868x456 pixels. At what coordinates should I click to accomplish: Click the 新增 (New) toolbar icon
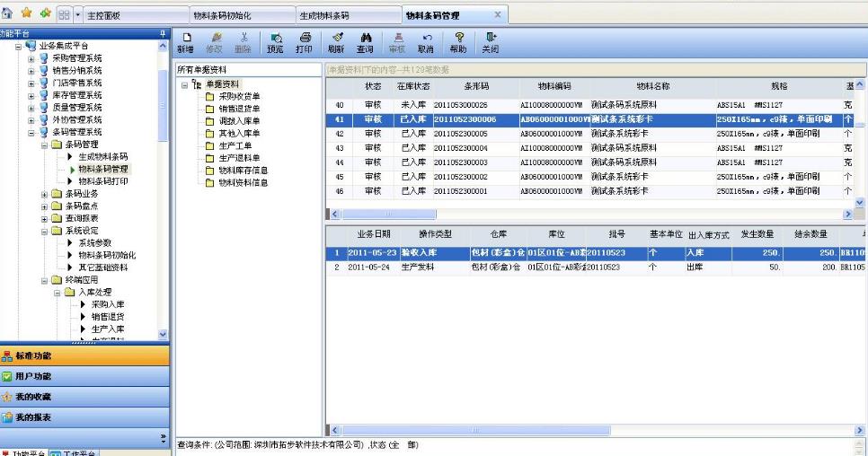(184, 42)
